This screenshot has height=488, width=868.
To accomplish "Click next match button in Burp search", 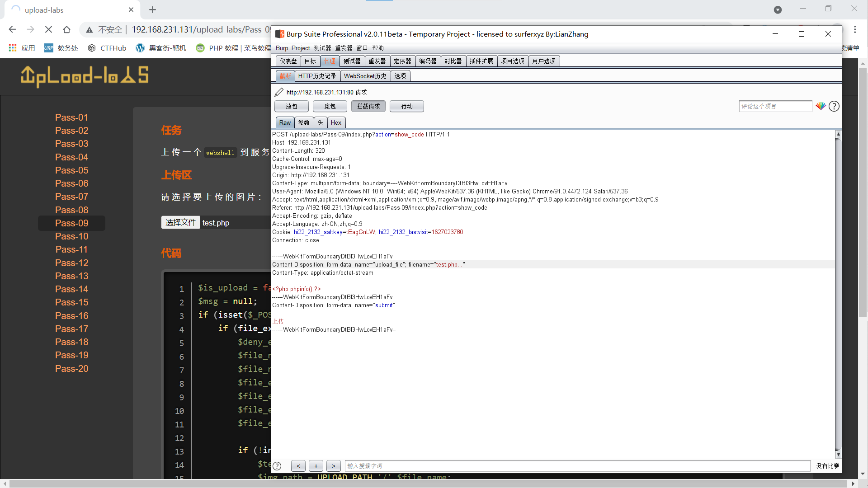I will [x=334, y=466].
